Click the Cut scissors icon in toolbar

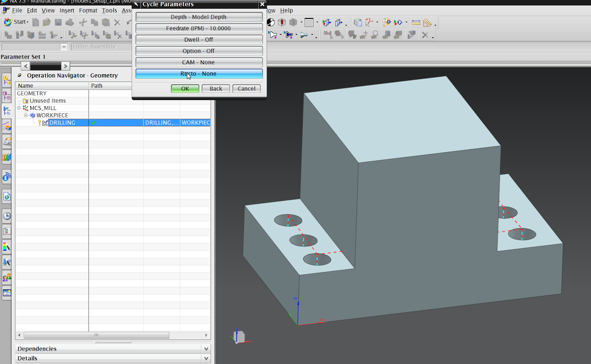(x=83, y=23)
